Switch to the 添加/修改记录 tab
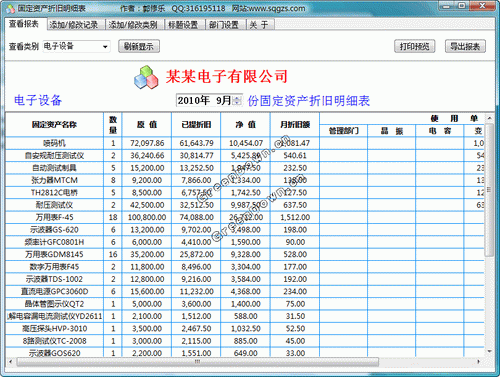The width and height of the screenshot is (500, 377). 74,25
